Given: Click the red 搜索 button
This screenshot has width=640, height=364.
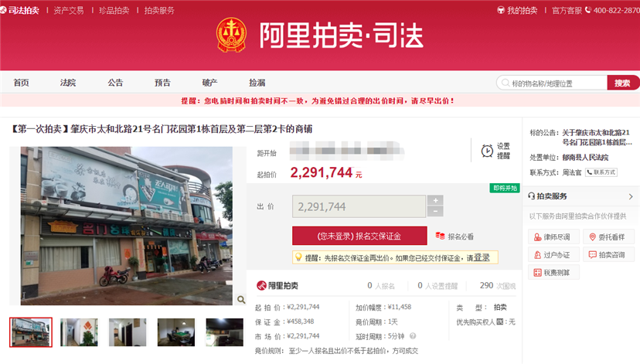Looking at the screenshot, I should [x=623, y=83].
